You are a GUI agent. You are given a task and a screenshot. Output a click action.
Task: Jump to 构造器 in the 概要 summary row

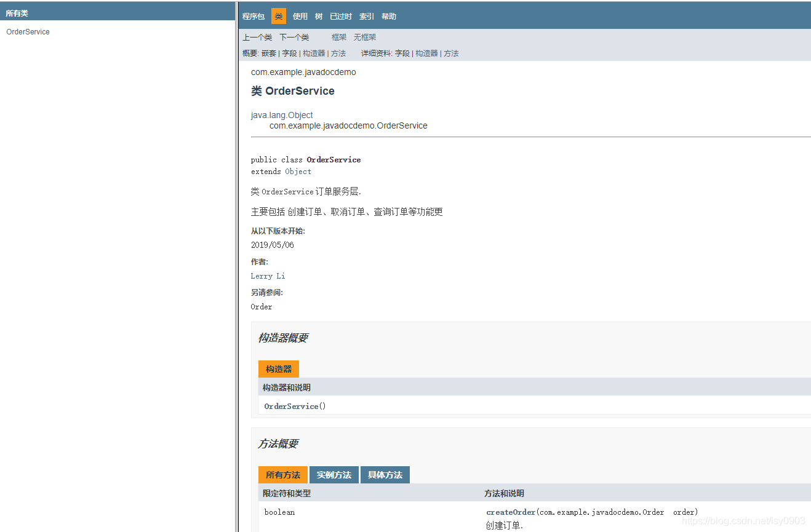314,54
